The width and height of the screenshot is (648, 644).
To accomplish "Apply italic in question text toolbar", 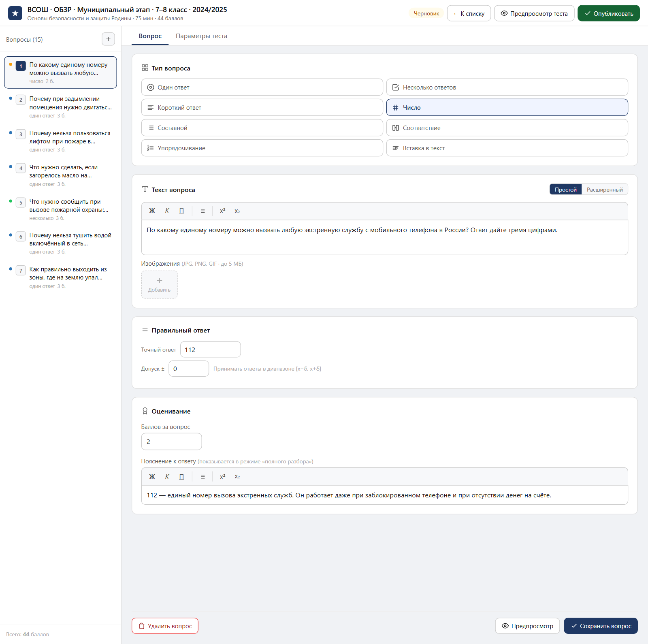I will point(167,211).
